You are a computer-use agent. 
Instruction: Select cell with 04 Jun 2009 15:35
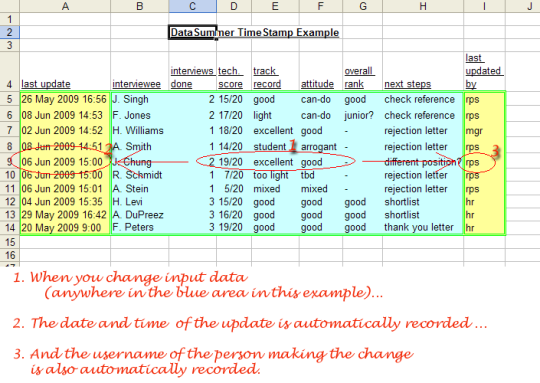65,202
